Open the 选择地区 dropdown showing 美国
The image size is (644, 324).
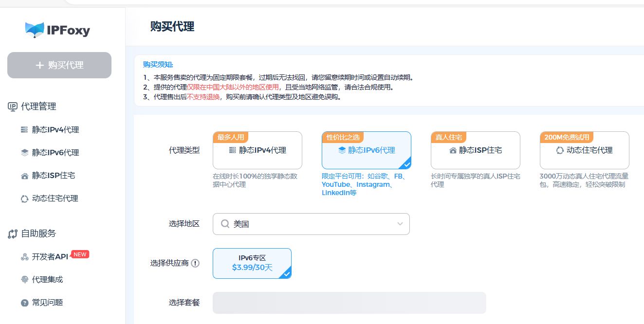[x=311, y=224]
